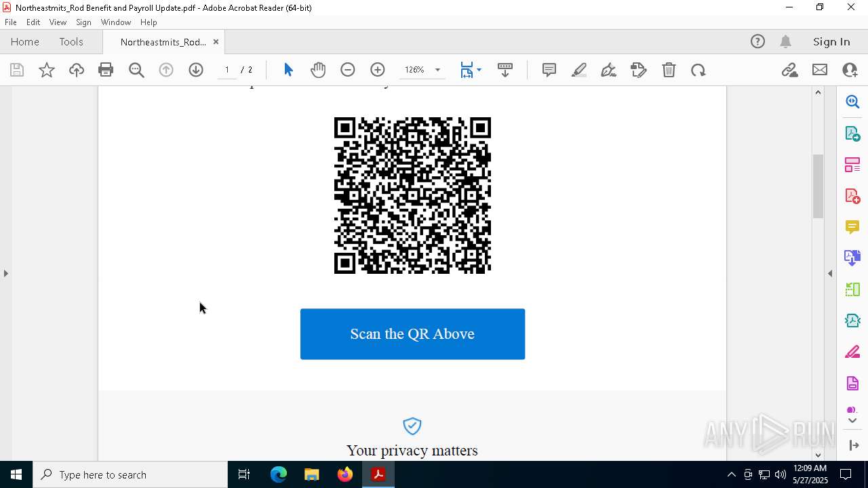Image resolution: width=868 pixels, height=488 pixels.
Task: Open the Help menu
Action: [149, 22]
